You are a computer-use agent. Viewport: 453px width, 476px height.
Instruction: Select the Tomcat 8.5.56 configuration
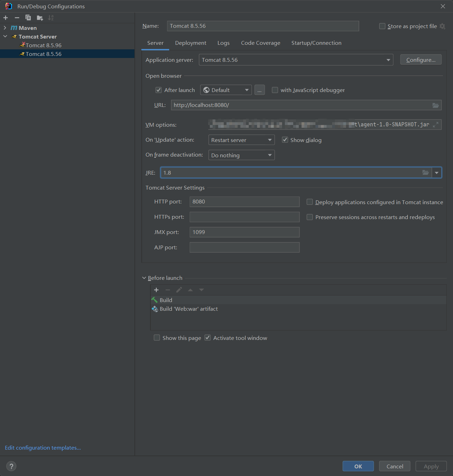click(67, 54)
